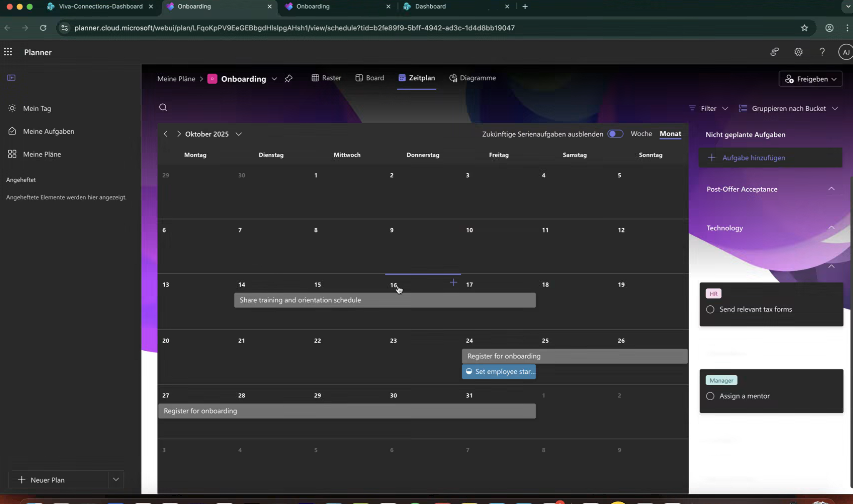Toggle Zukünftige Serienaufgaben ausblenden switch
Screen dimensions: 853x504
(615, 134)
